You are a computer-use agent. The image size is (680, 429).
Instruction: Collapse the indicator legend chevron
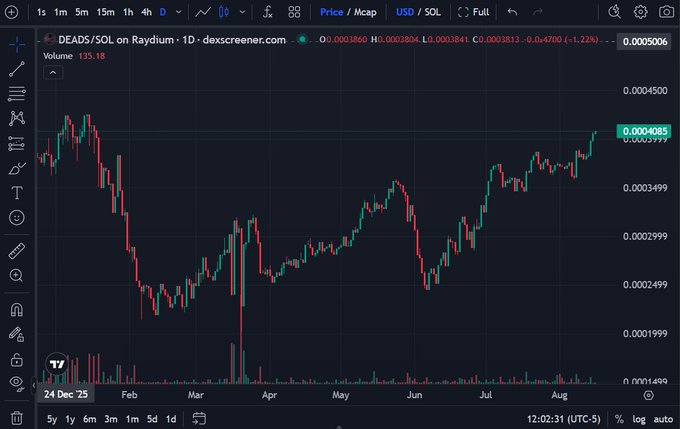(x=53, y=72)
